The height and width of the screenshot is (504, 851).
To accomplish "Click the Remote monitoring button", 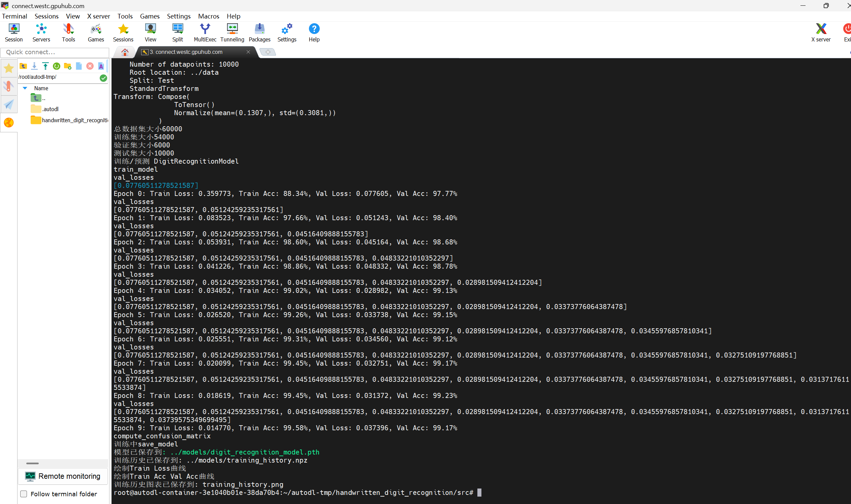I will coord(63,476).
